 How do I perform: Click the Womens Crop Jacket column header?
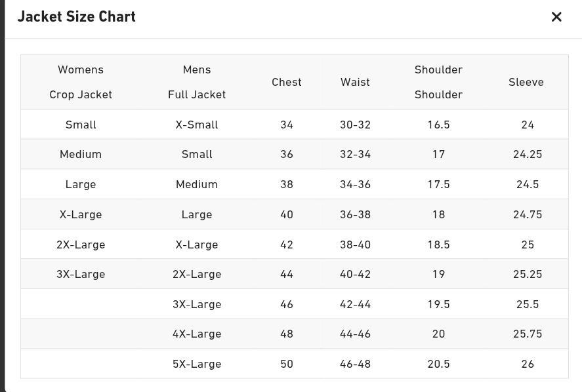81,82
